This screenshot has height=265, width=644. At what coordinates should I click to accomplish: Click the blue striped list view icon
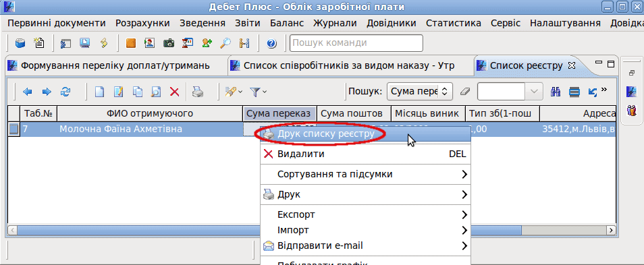point(574,92)
